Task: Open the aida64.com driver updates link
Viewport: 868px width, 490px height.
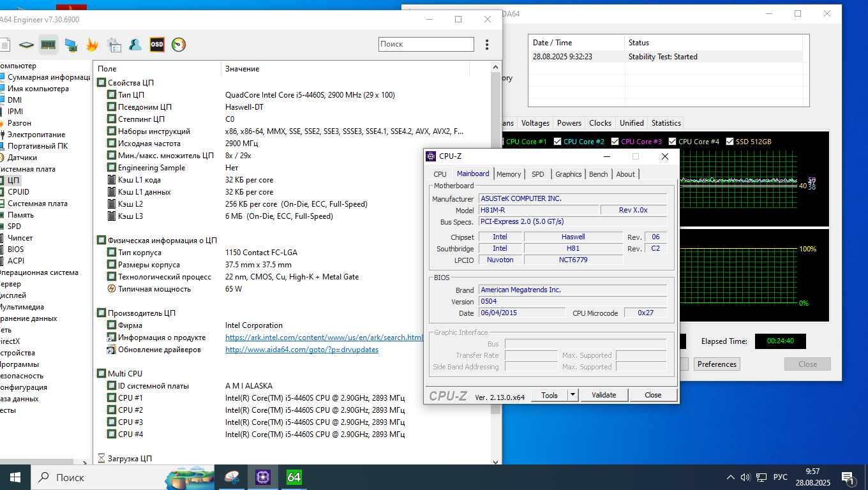Action: (x=302, y=350)
